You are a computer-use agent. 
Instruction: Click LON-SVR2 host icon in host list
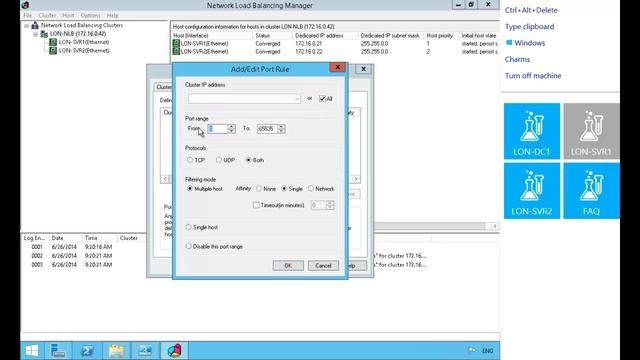(176, 51)
